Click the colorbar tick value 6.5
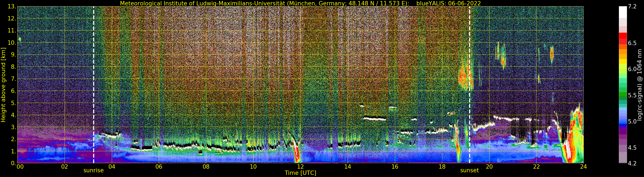The width and height of the screenshot is (644, 177). [x=632, y=43]
